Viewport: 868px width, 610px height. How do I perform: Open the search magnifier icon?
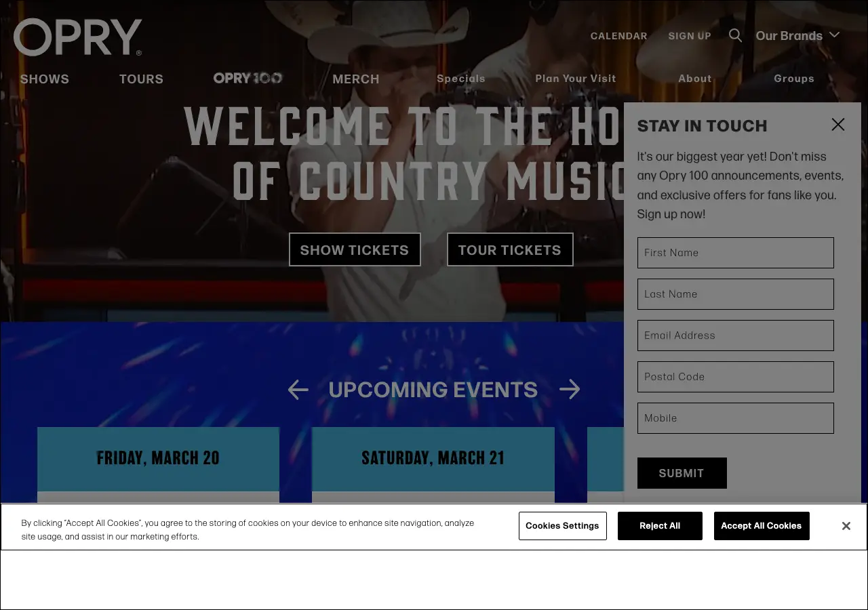pos(735,35)
